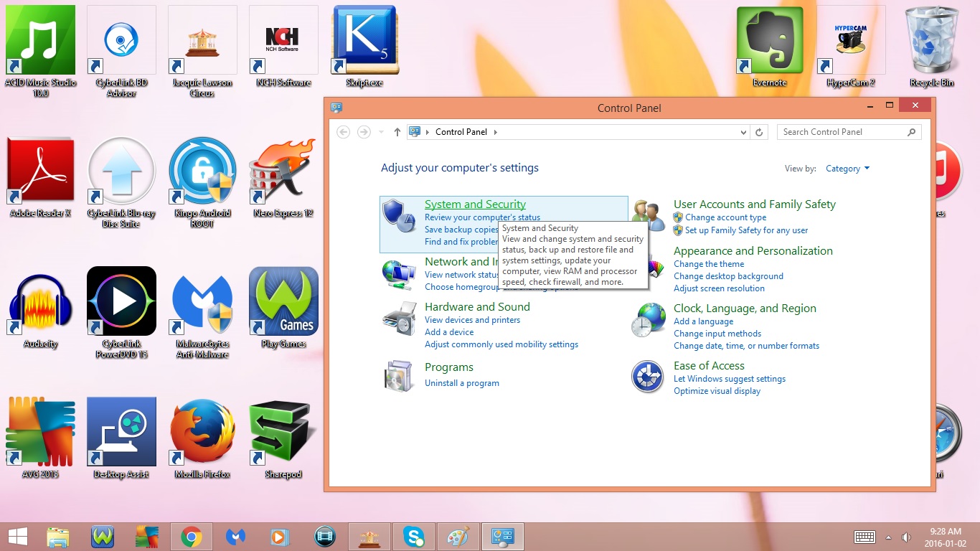
Task: Show hidden system tray icons
Action: [x=888, y=537]
